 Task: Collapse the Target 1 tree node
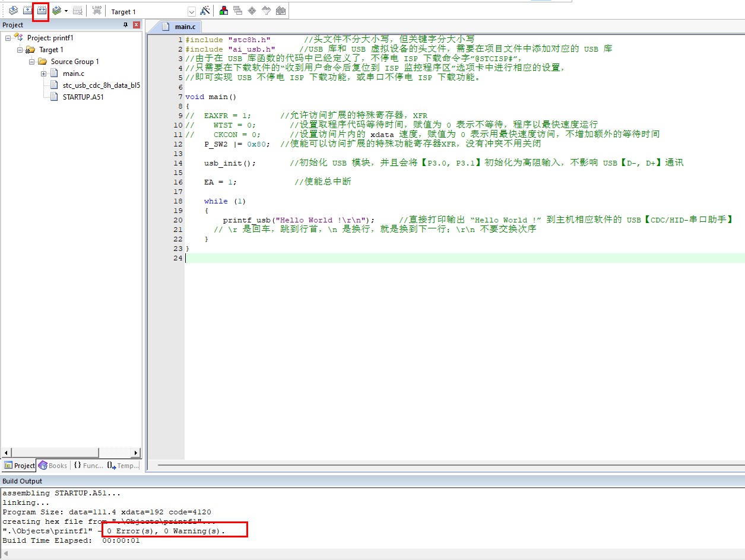click(x=20, y=50)
